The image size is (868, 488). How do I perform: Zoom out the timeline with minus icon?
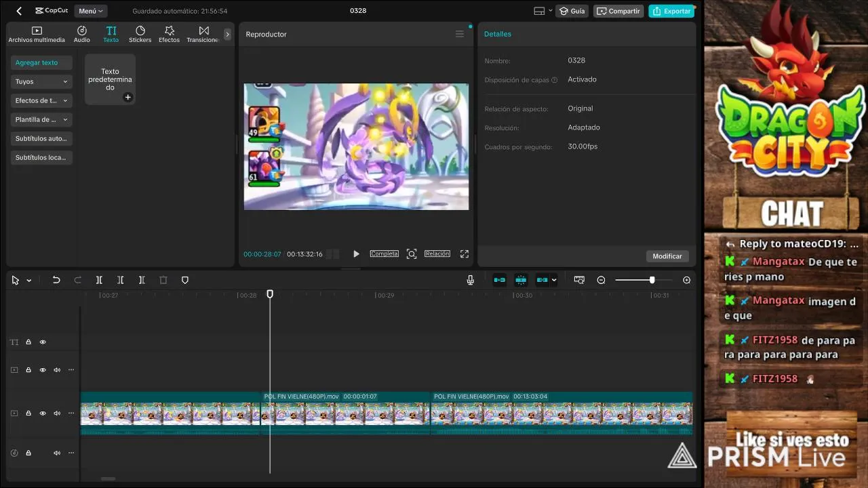click(x=601, y=280)
